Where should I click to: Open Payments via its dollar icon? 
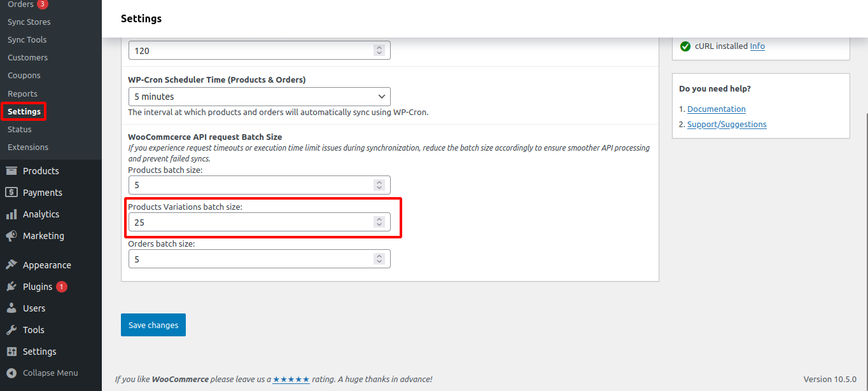11,193
